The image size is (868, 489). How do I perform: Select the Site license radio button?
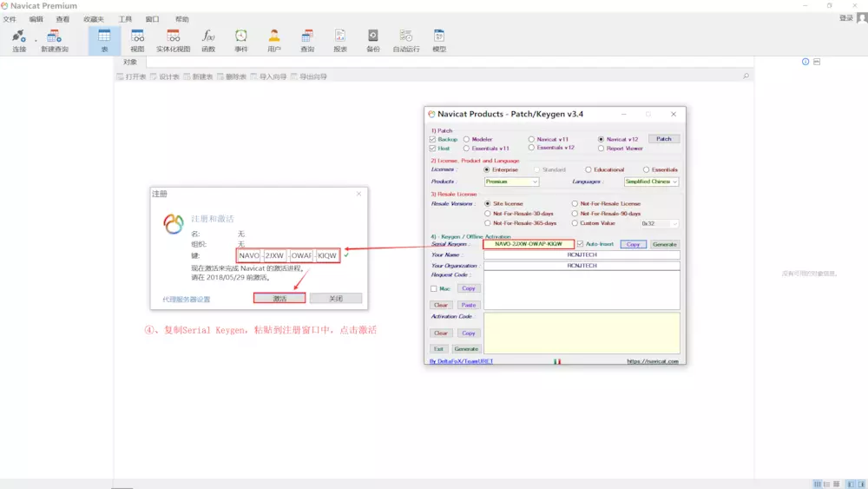point(488,204)
